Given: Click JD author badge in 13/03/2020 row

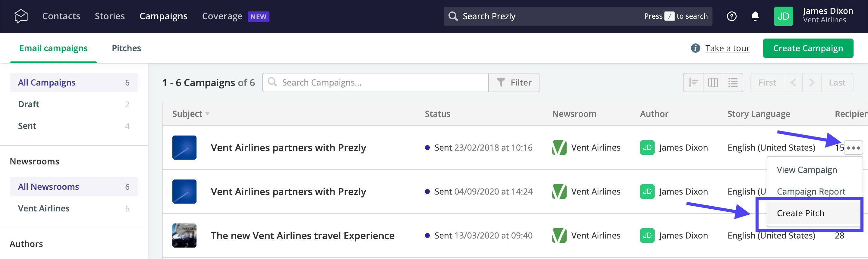Looking at the screenshot, I should pyautogui.click(x=647, y=236).
